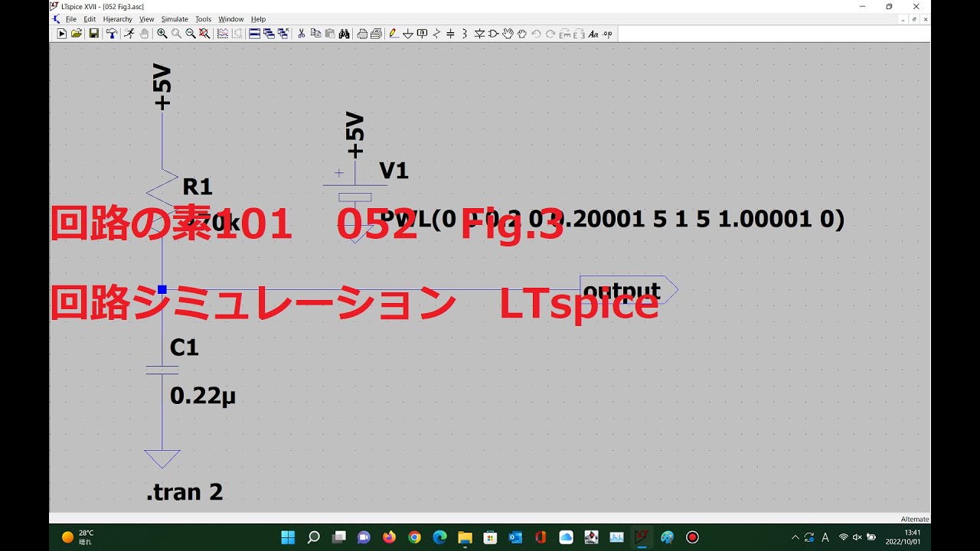Click Print Setup icon
Image resolution: width=980 pixels, height=551 pixels.
coord(362,34)
